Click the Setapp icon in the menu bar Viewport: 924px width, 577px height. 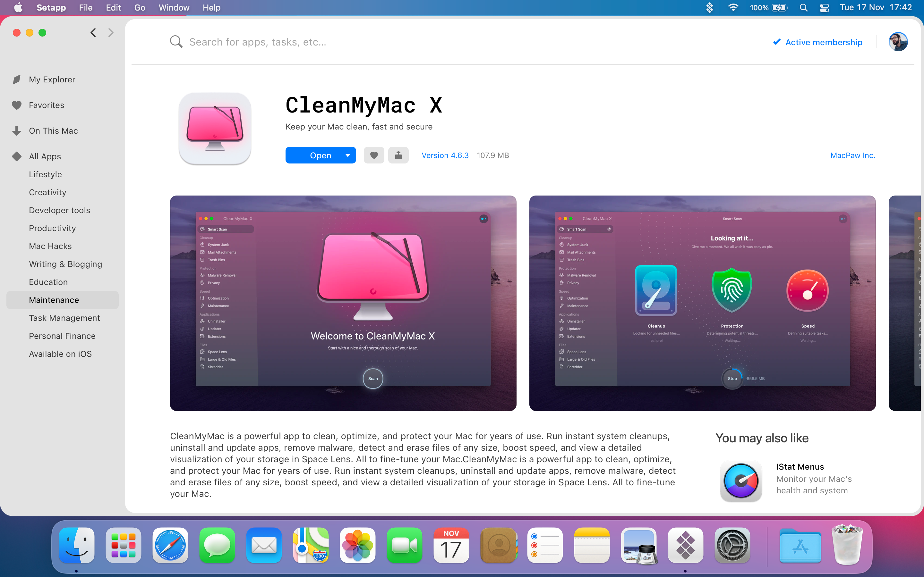[709, 8]
